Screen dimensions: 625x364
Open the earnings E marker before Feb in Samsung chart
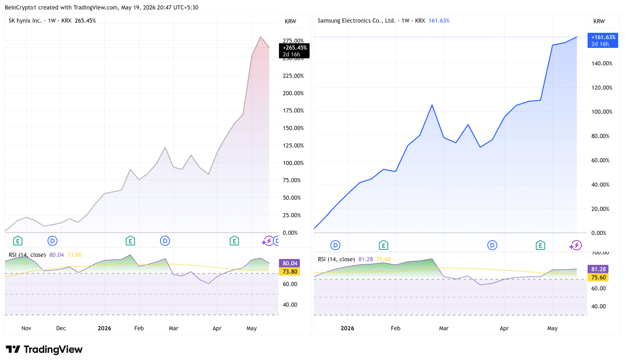coord(384,245)
